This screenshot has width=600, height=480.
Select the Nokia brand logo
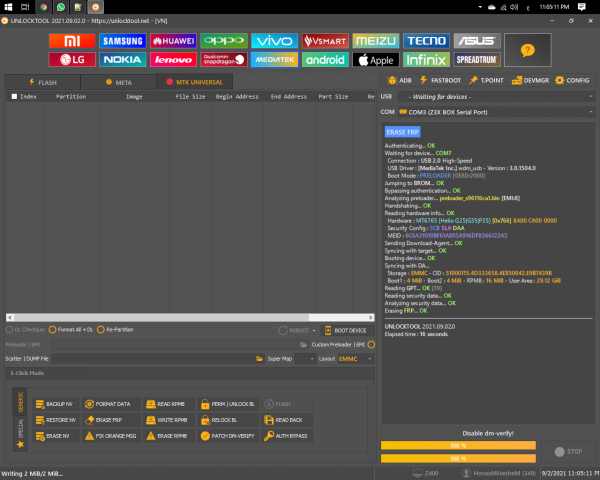pos(122,59)
